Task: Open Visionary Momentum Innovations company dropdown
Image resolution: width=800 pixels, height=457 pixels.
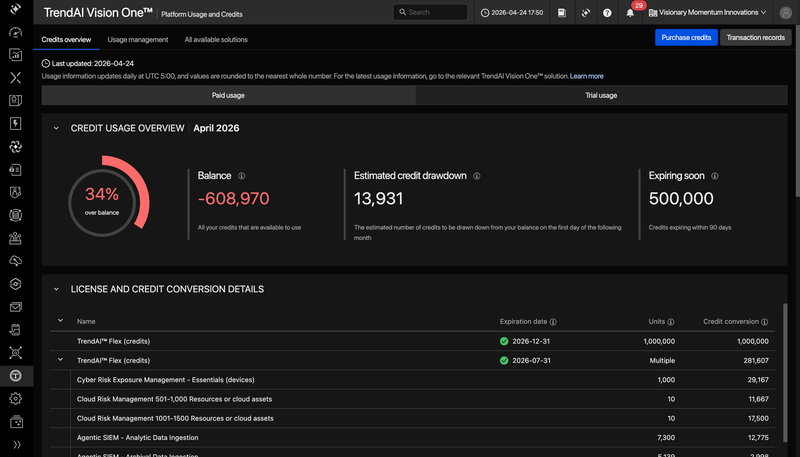Action: (707, 13)
